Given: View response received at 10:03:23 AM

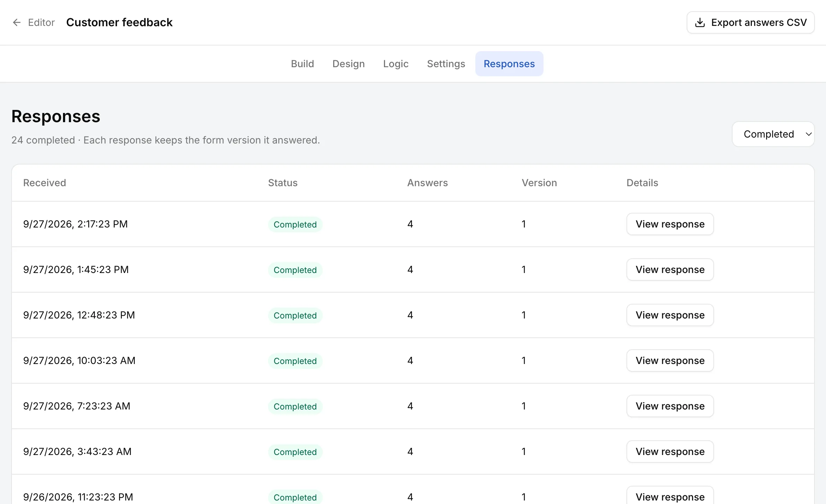Looking at the screenshot, I should [x=670, y=360].
